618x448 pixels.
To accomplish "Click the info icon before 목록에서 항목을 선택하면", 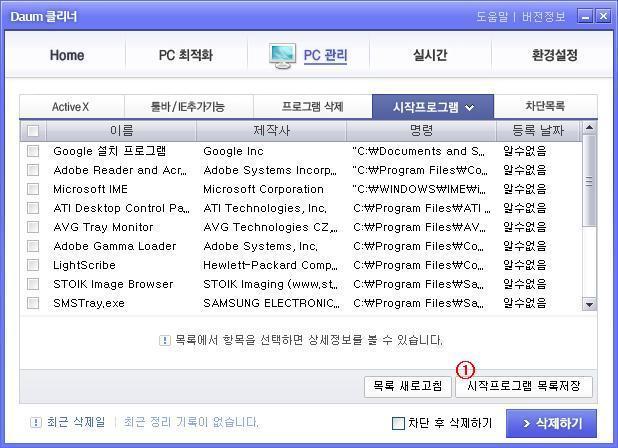I will [x=164, y=340].
